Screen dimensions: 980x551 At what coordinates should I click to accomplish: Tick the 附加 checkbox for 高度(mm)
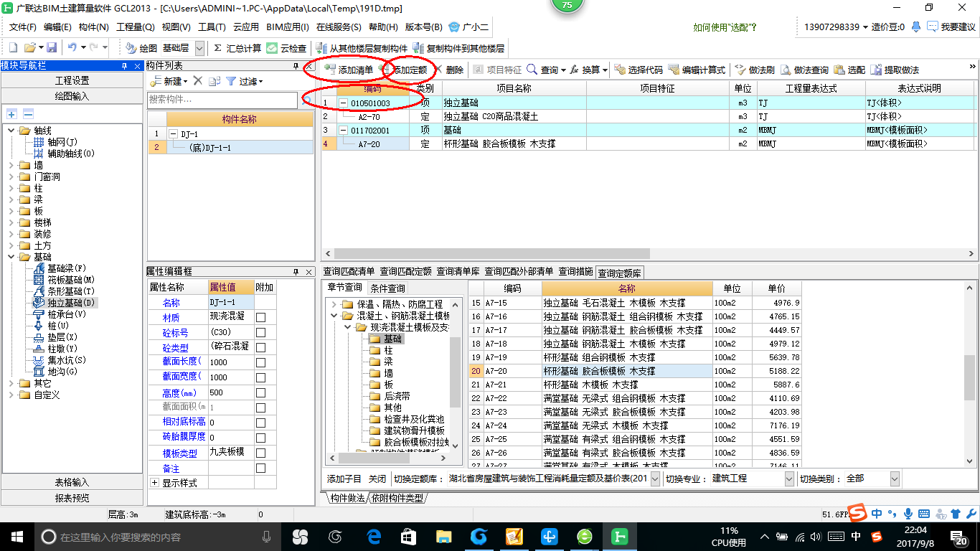[x=261, y=392]
